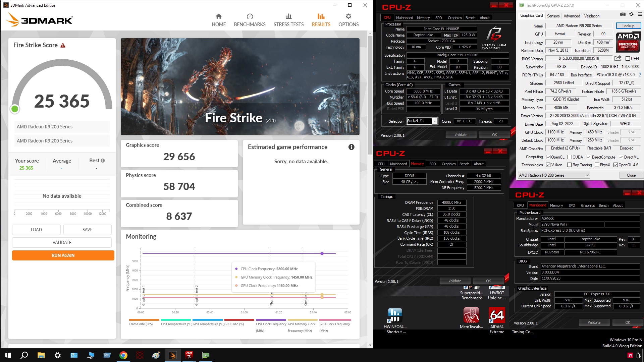Toggle the OpenGL 4.6 checkbox

615,165
